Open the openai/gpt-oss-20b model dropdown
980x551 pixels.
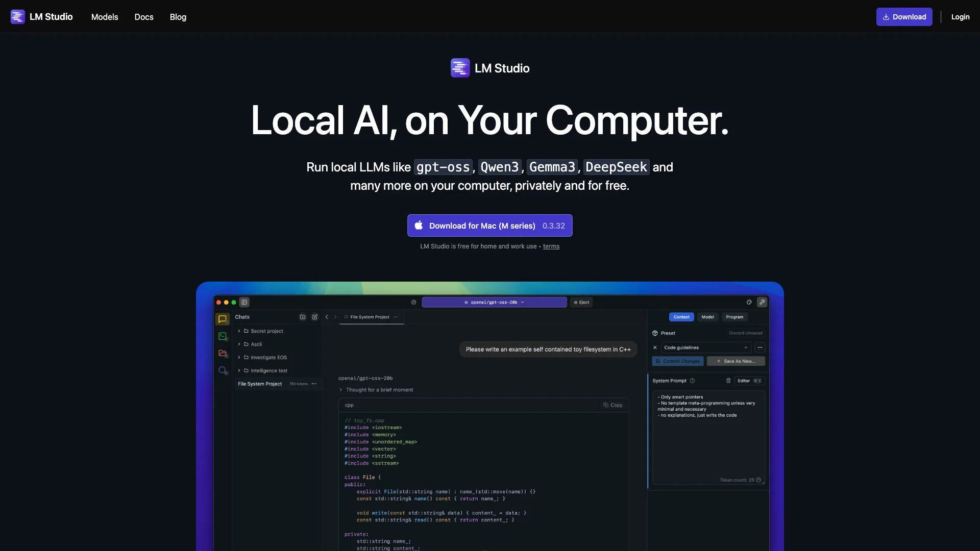click(x=494, y=302)
